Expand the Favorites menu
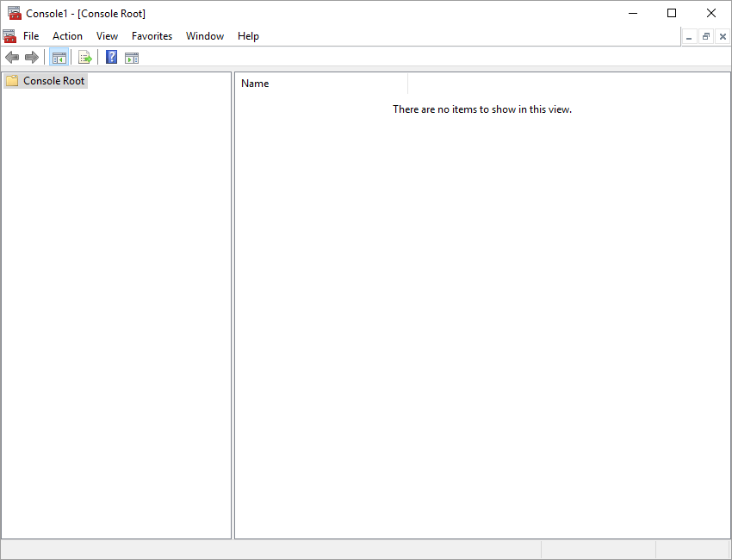Viewport: 732px width, 560px height. 152,36
